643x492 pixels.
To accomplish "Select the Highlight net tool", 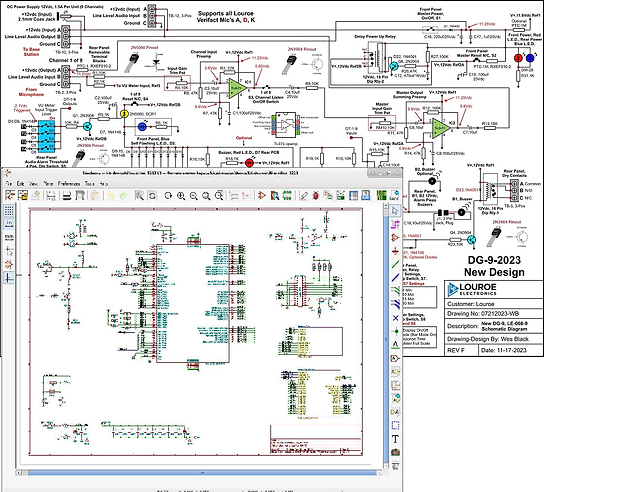I will click(395, 224).
